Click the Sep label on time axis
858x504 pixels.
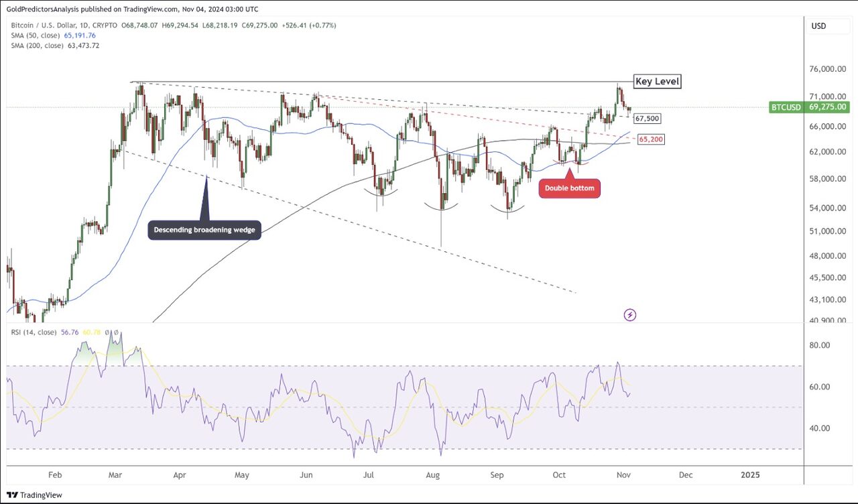(x=497, y=475)
